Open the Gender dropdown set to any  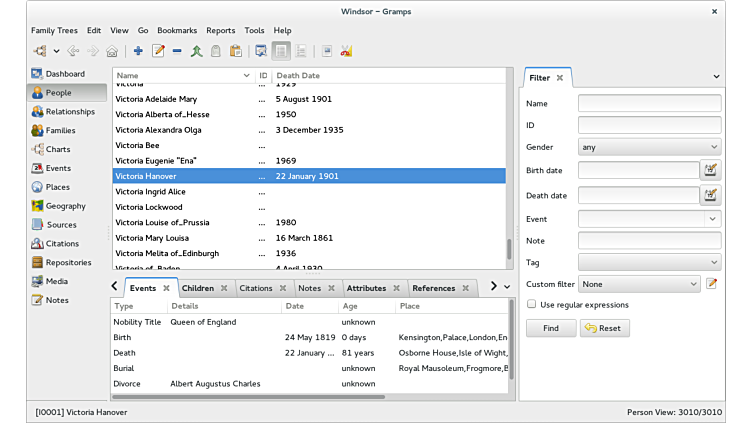click(649, 147)
